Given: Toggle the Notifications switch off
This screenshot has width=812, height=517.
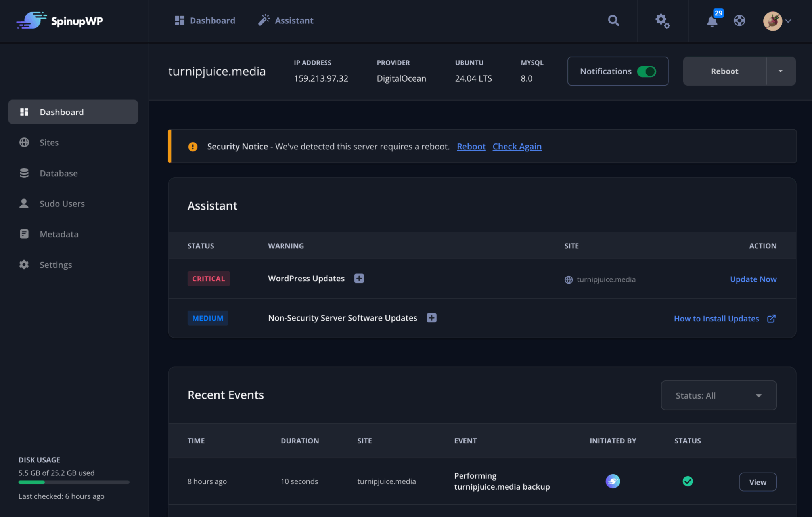Looking at the screenshot, I should click(x=646, y=71).
